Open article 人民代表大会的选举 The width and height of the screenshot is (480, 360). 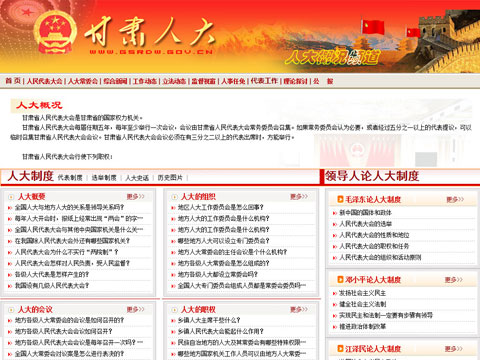point(365,224)
